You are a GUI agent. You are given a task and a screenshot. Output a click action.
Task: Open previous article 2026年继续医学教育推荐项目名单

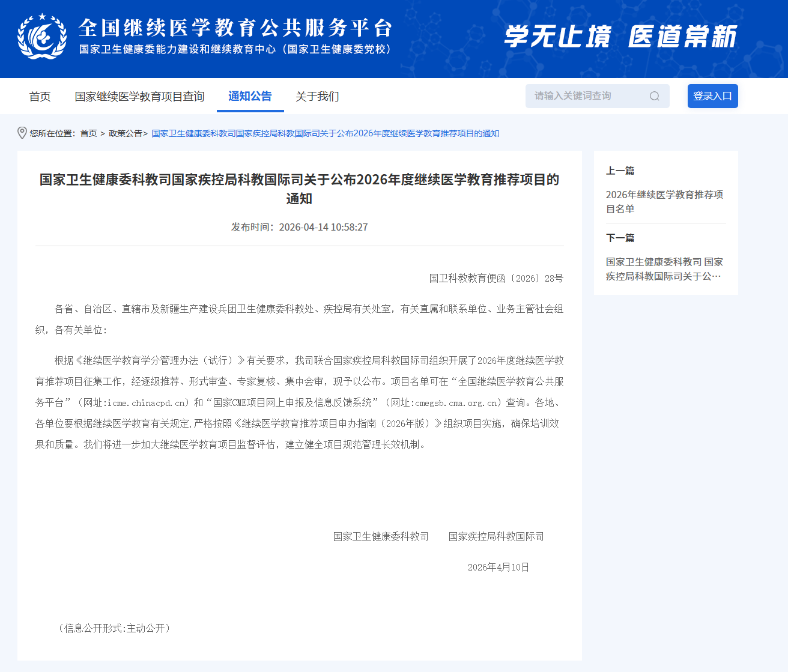click(664, 202)
